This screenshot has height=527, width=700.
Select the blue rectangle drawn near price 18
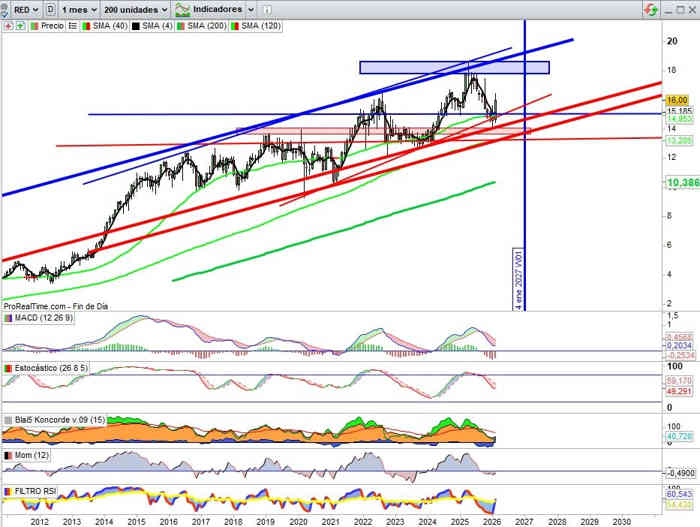click(454, 67)
